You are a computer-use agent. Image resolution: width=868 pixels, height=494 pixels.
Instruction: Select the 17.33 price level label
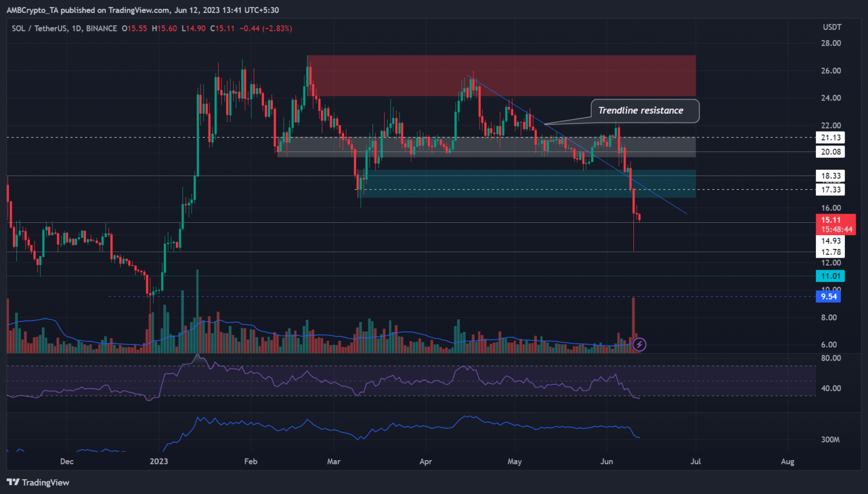(830, 189)
